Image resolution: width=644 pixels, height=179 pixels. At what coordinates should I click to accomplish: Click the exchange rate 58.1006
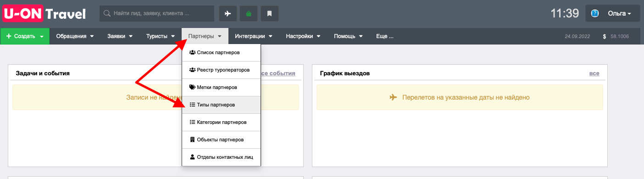pyautogui.click(x=620, y=36)
